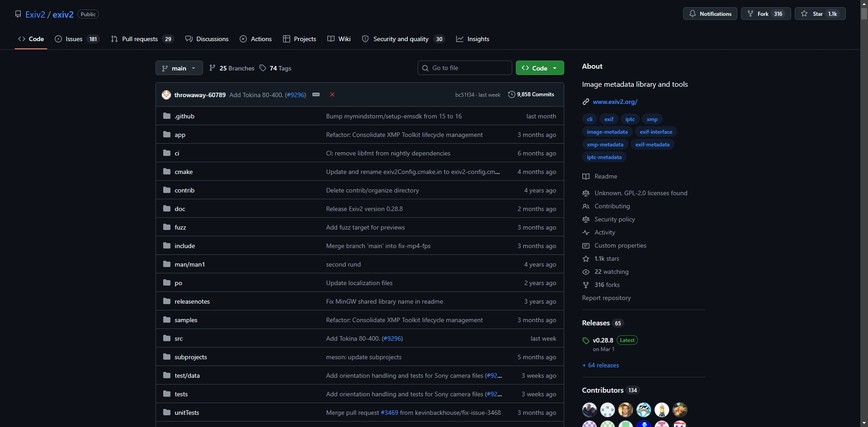Open the man/man1 folder
The height and width of the screenshot is (427, 868).
(189, 264)
